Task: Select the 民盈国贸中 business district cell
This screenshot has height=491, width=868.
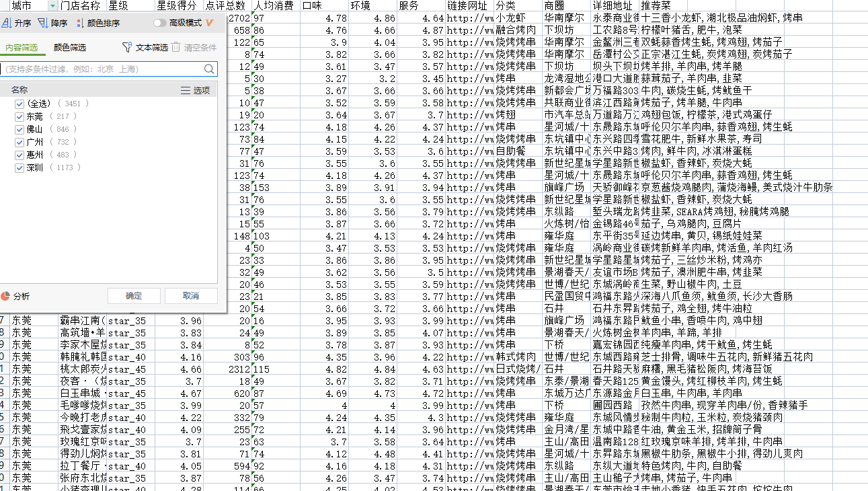Action: pyautogui.click(x=566, y=297)
